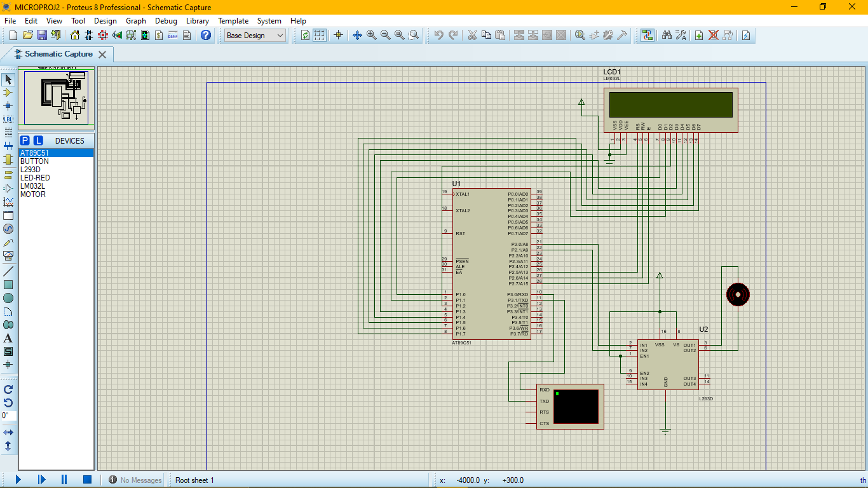Toggle the grid display button
The height and width of the screenshot is (488, 868).
[320, 36]
